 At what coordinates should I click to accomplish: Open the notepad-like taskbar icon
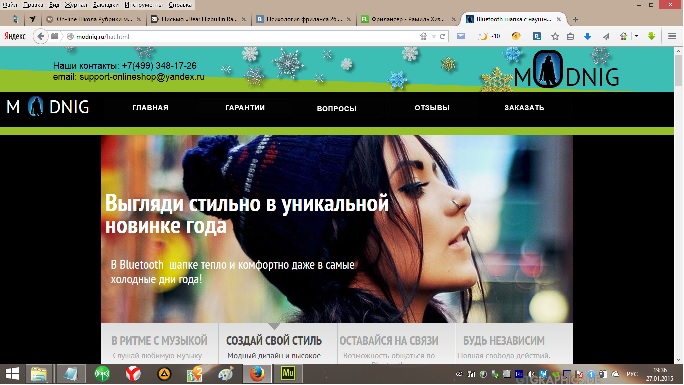[x=70, y=374]
